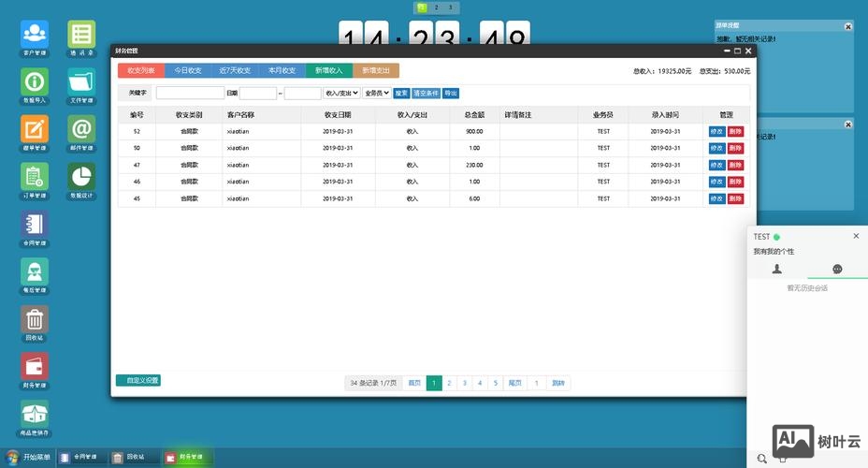The image size is (868, 468).
Task: Open the 回收站 trash bin desktop icon
Action: pos(35,319)
